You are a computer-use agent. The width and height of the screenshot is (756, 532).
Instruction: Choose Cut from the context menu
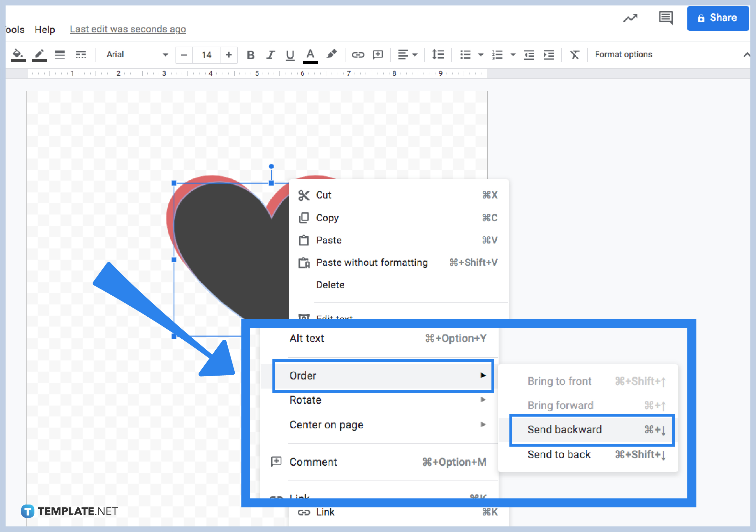tap(399, 195)
